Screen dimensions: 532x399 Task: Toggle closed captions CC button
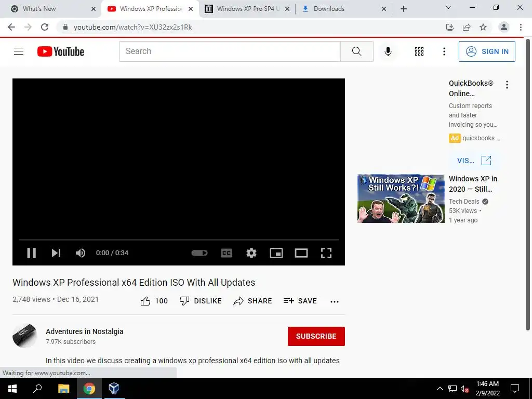pos(227,253)
